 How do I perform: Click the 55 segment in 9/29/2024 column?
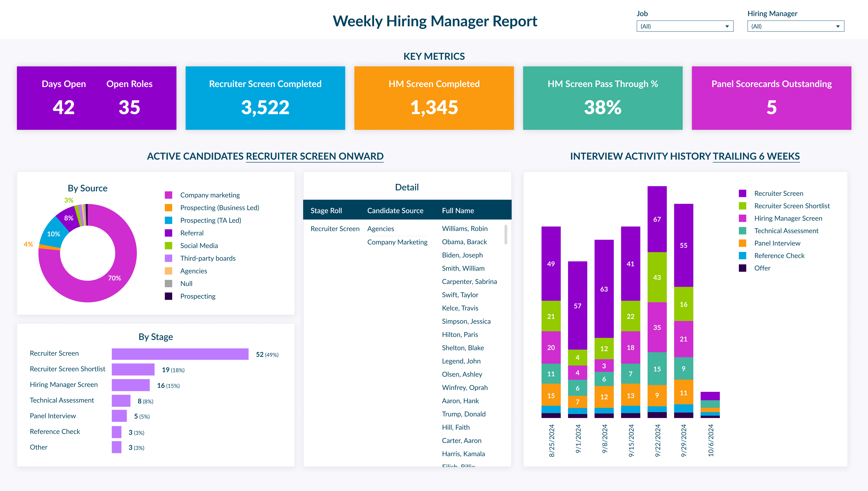pyautogui.click(x=683, y=245)
